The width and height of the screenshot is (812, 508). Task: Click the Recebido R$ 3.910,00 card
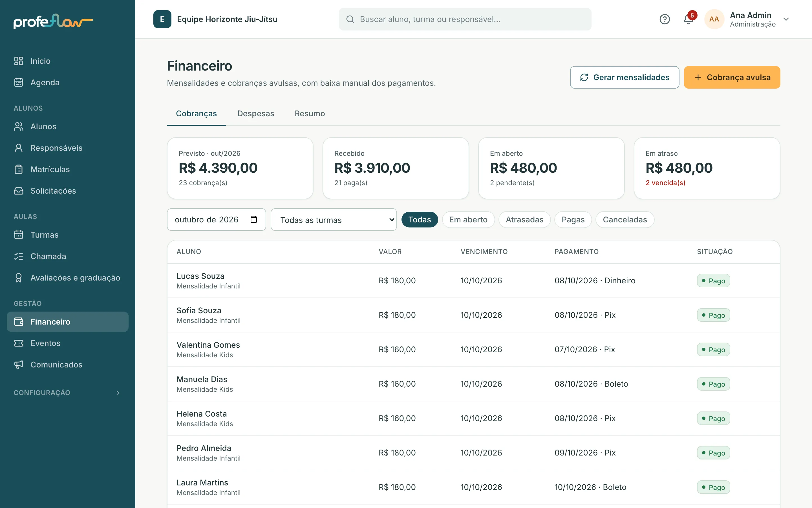(396, 168)
